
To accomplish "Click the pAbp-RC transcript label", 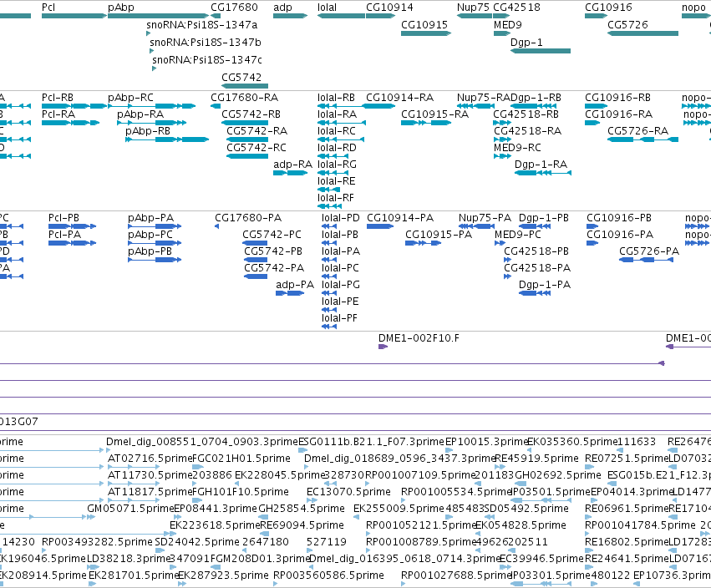I will (x=130, y=98).
